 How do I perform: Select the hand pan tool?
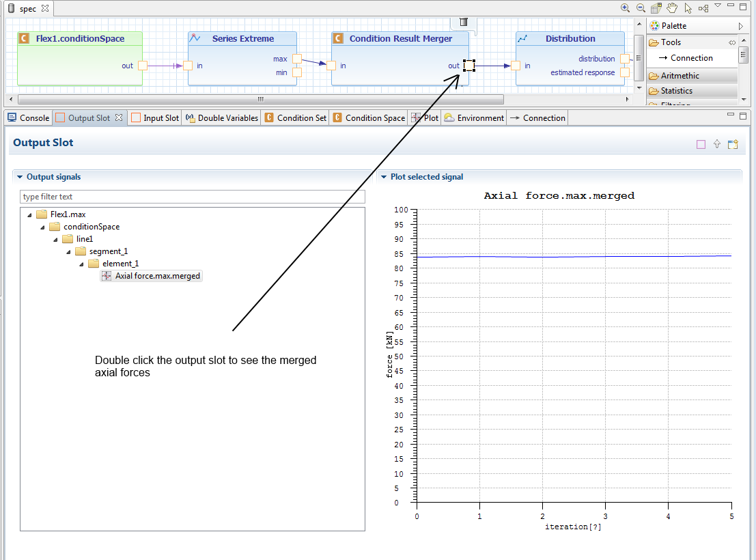pos(672,8)
